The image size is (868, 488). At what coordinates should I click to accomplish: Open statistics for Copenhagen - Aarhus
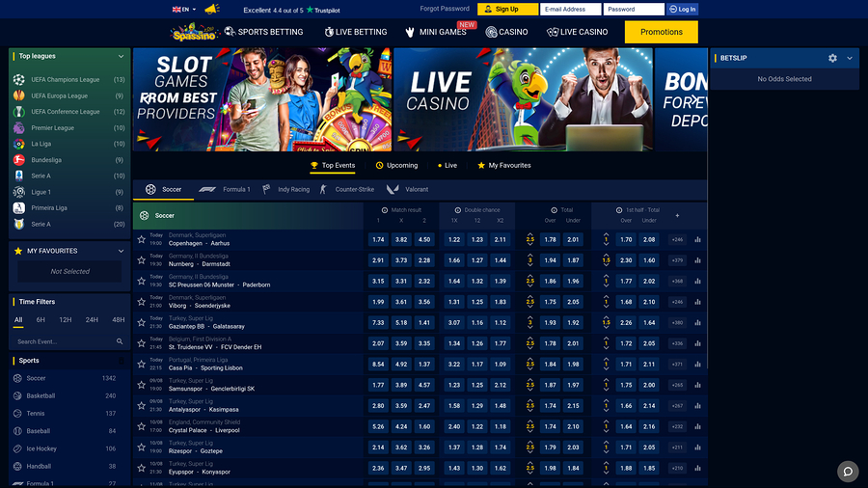[x=697, y=239]
